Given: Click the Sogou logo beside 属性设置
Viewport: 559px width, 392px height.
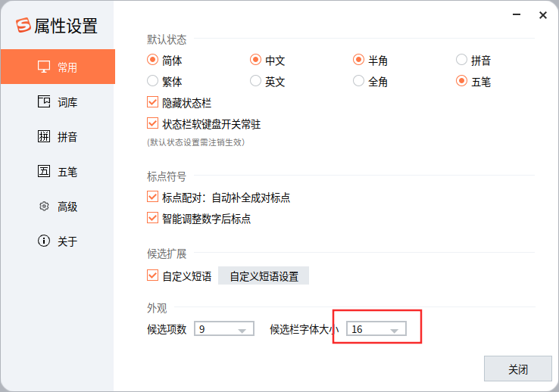Looking at the screenshot, I should coord(23,25).
